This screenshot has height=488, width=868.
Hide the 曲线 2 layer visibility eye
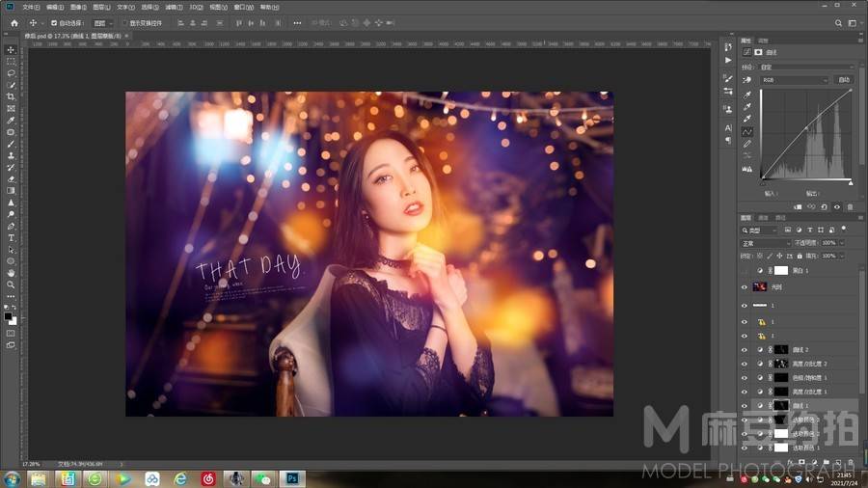pyautogui.click(x=744, y=349)
